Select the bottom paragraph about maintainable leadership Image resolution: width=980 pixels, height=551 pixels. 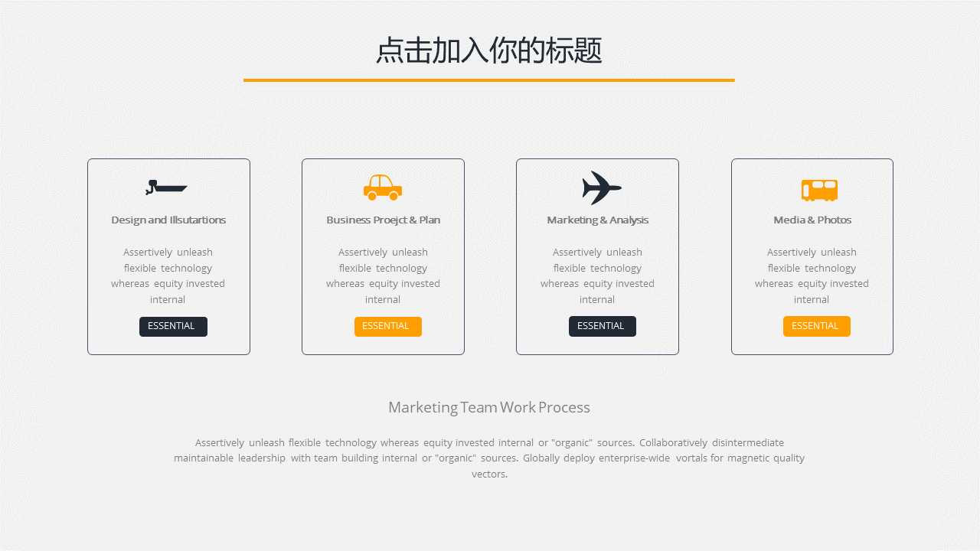(488, 458)
